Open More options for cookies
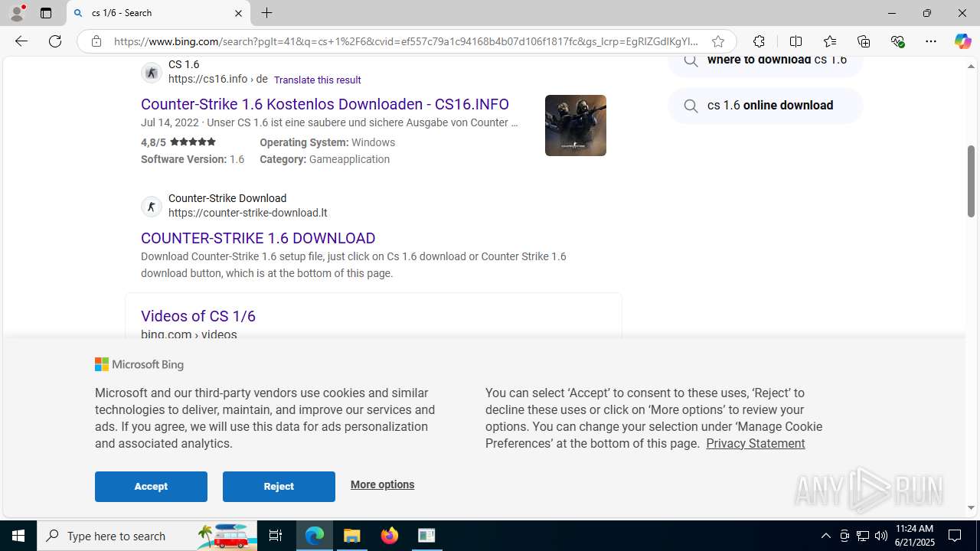 click(382, 484)
